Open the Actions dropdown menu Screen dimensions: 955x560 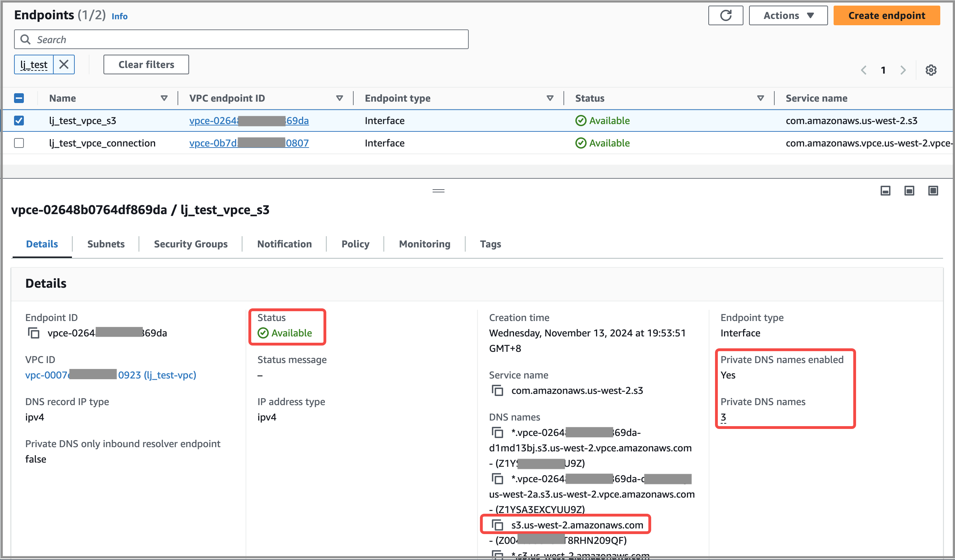point(788,15)
